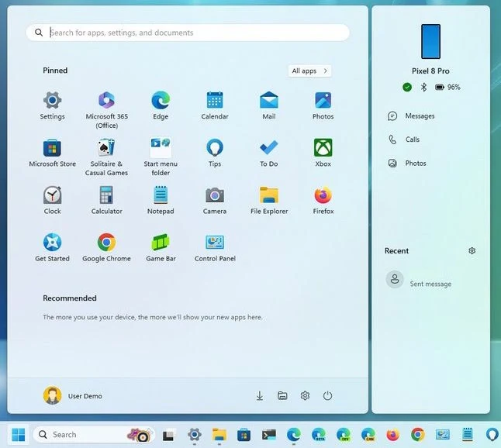This screenshot has height=448, width=501.
Task: Open Edge Canary from the taskbar
Action: coord(368,435)
